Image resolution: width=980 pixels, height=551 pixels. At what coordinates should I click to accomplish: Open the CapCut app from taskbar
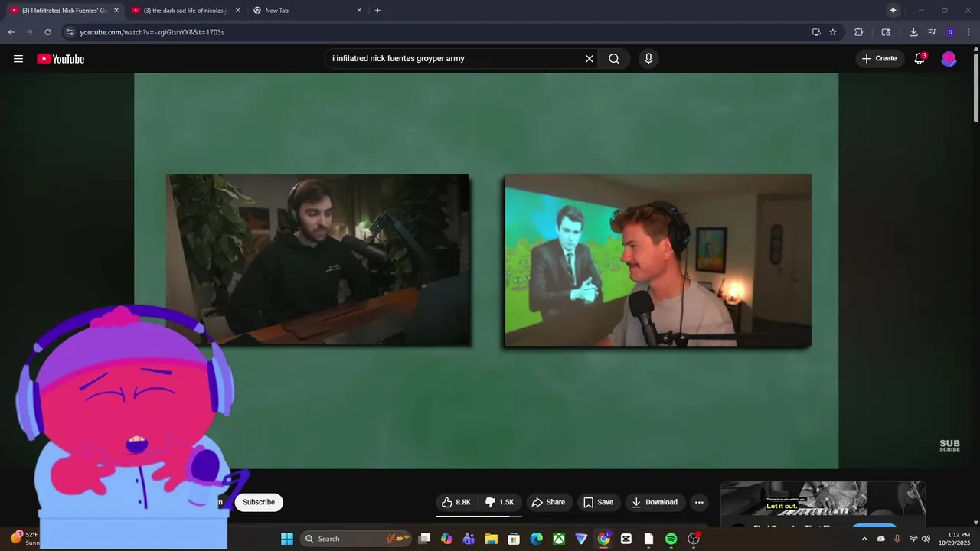coord(626,539)
